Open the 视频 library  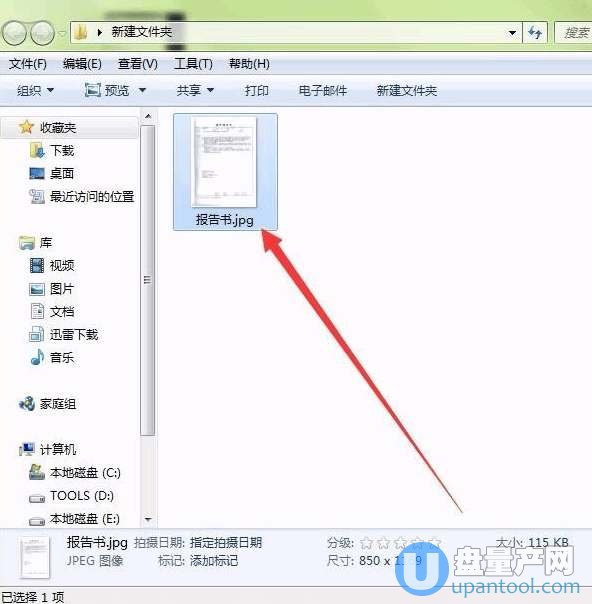62,266
